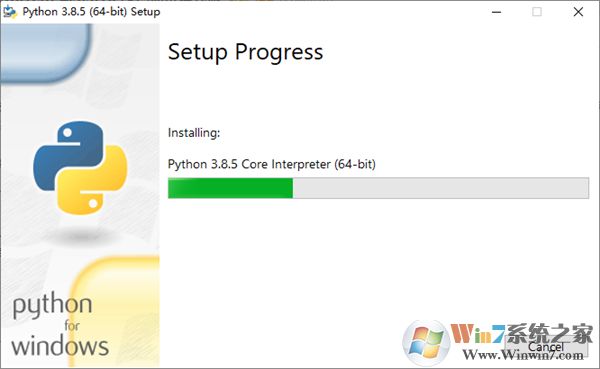
Task: Close the Python 3.8.5 Setup window
Action: [x=578, y=12]
